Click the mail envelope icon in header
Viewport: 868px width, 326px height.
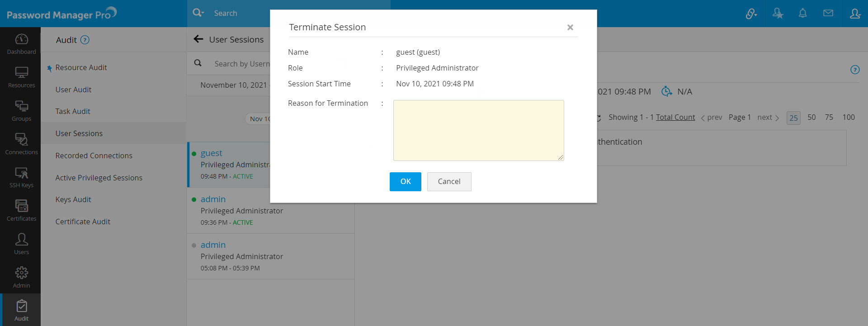tap(828, 13)
